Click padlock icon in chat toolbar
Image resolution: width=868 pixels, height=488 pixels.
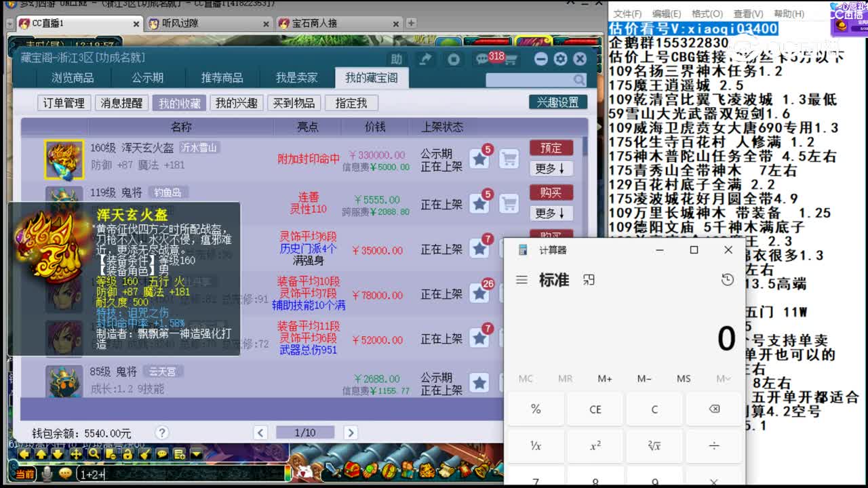[127, 454]
